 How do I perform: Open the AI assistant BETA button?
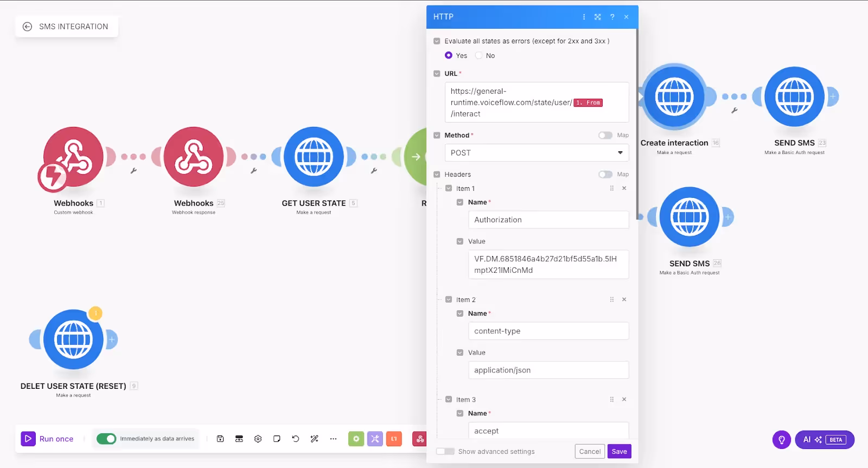click(825, 440)
